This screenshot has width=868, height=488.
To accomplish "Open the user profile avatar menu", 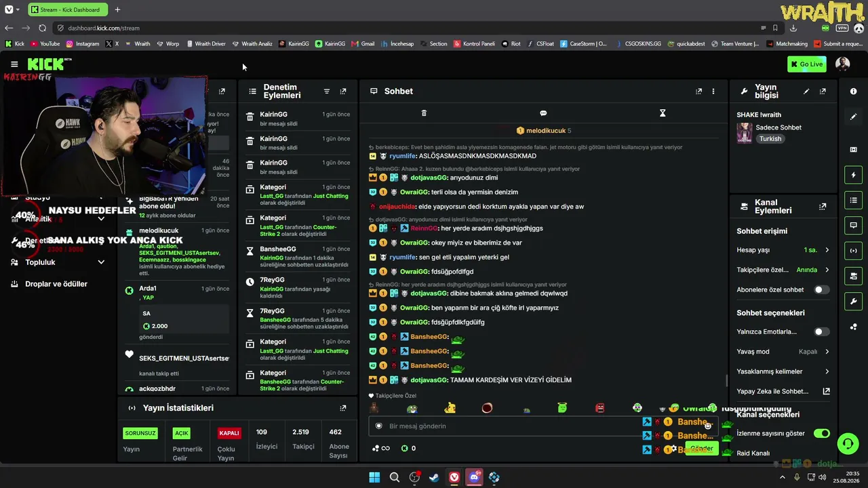I will coord(843,64).
